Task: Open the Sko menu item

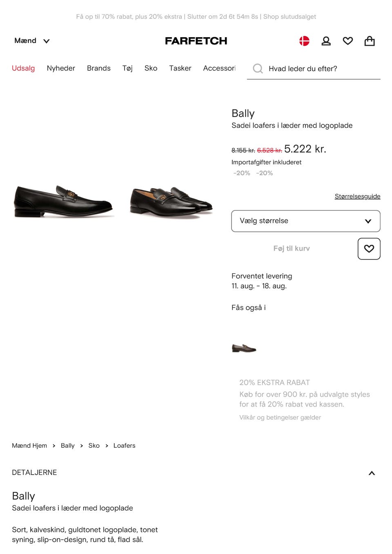Action: tap(151, 68)
